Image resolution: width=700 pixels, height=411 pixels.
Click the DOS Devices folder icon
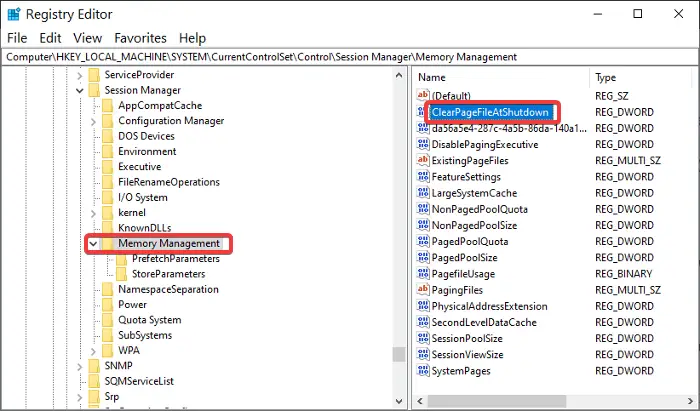tap(108, 136)
